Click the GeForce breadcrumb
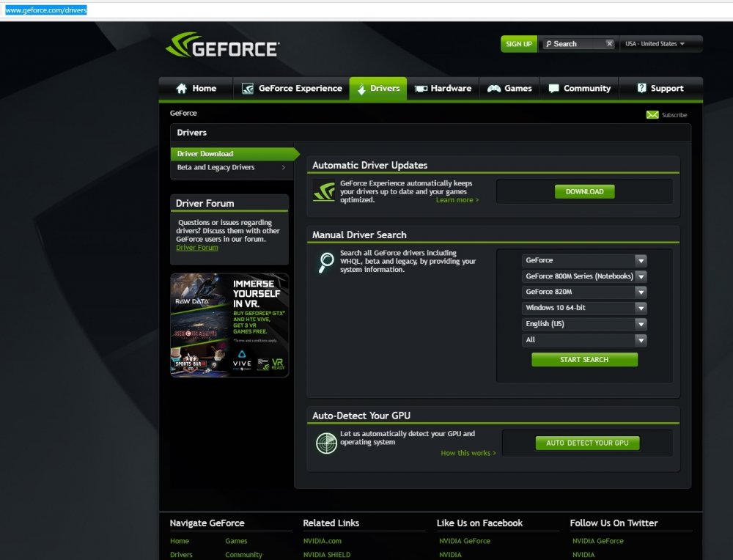The image size is (733, 560). pyautogui.click(x=183, y=113)
